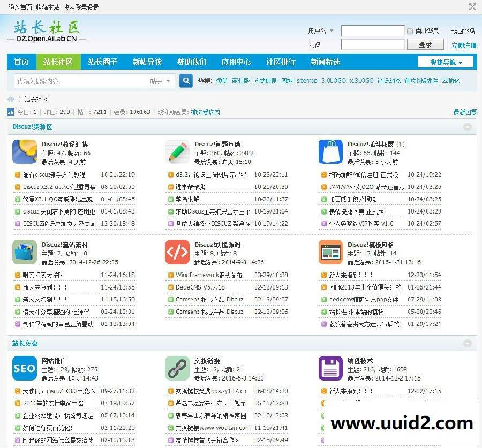This screenshot has width=482, height=448.
Task: Open the 快捷导航 dropdown menu
Action: click(x=447, y=62)
